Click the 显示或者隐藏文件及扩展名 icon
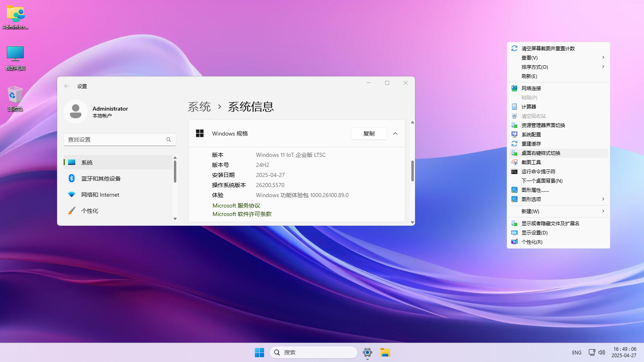The width and height of the screenshot is (644, 362). 514,223
